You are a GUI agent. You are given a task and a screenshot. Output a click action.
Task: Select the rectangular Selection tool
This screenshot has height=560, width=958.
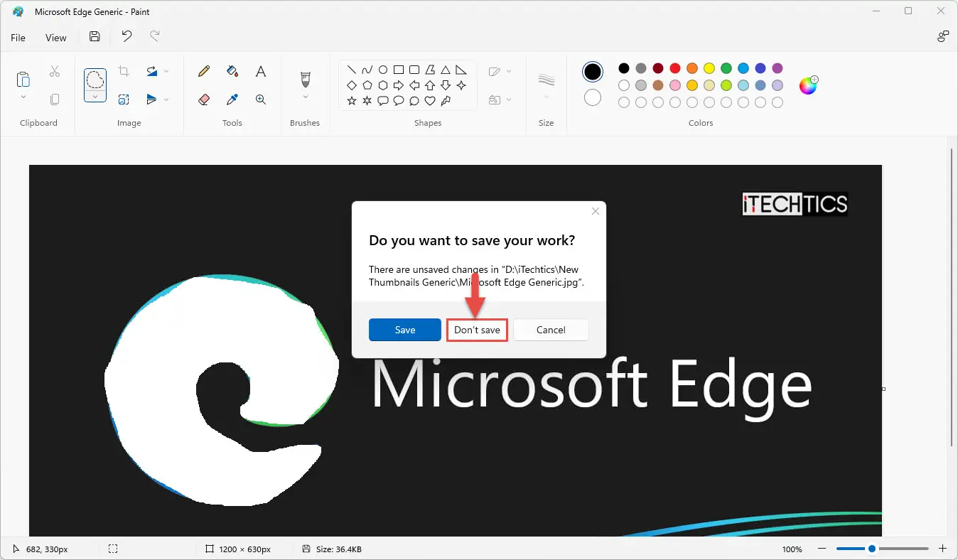95,79
